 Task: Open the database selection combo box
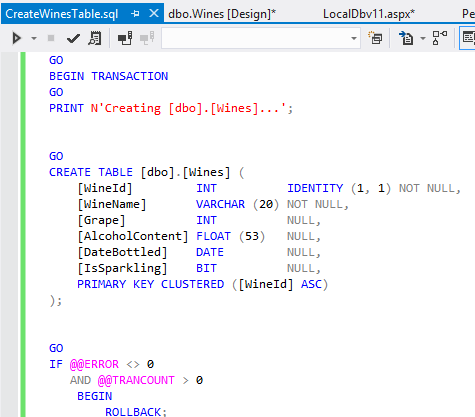[x=261, y=38]
